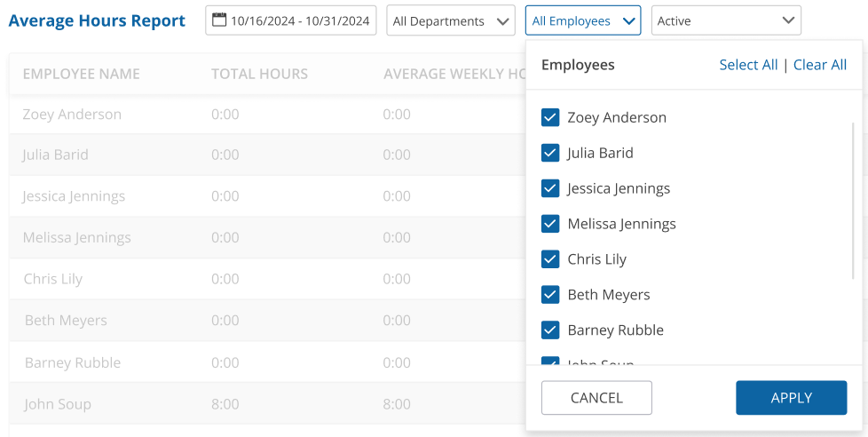Image resolution: width=868 pixels, height=437 pixels.
Task: Open the date range 10/16/2024 - 10/31/2024 picker
Action: click(x=290, y=20)
